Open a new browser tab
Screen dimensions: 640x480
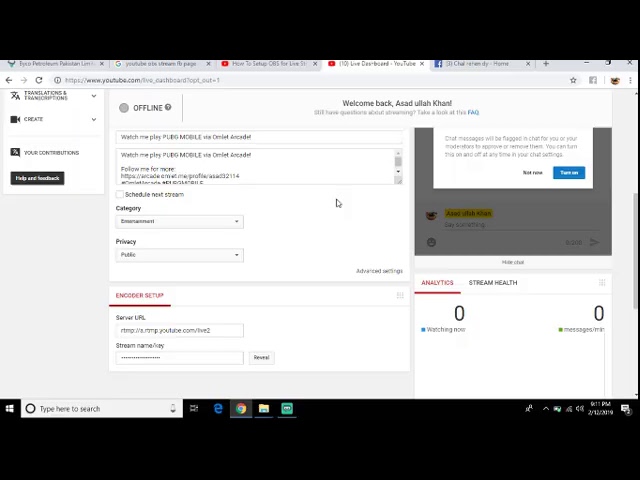pos(545,63)
